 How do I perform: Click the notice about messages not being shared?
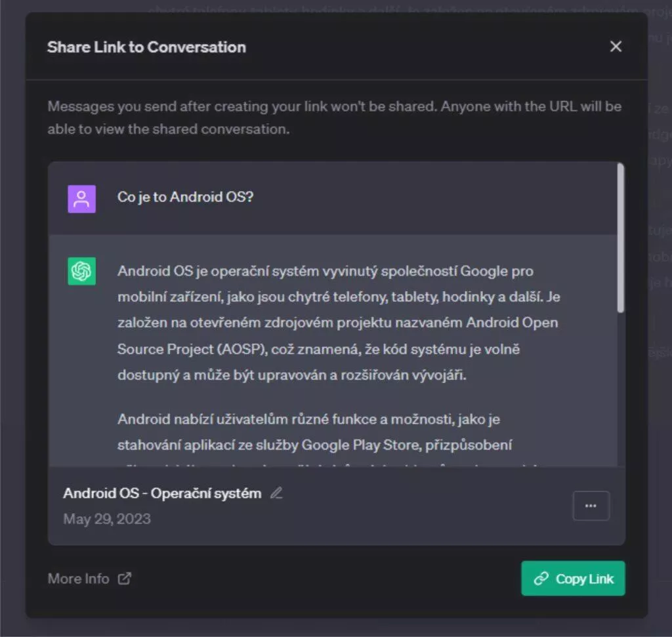pyautogui.click(x=334, y=117)
